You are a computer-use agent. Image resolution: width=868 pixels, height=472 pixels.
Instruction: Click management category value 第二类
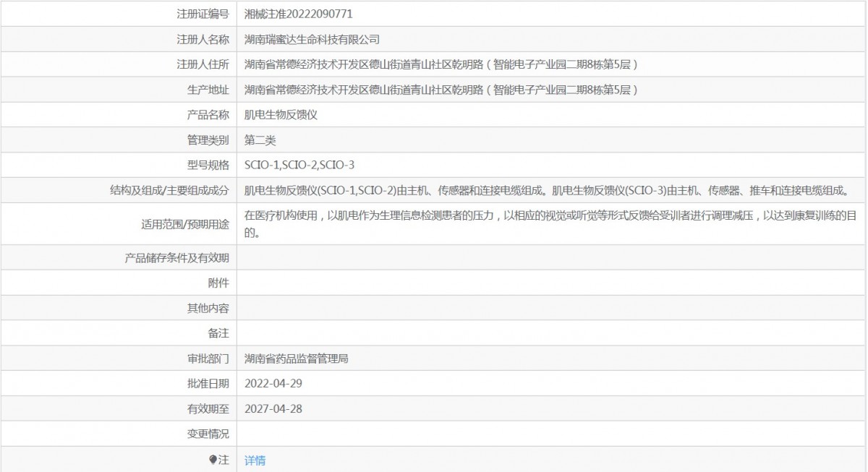pos(260,140)
